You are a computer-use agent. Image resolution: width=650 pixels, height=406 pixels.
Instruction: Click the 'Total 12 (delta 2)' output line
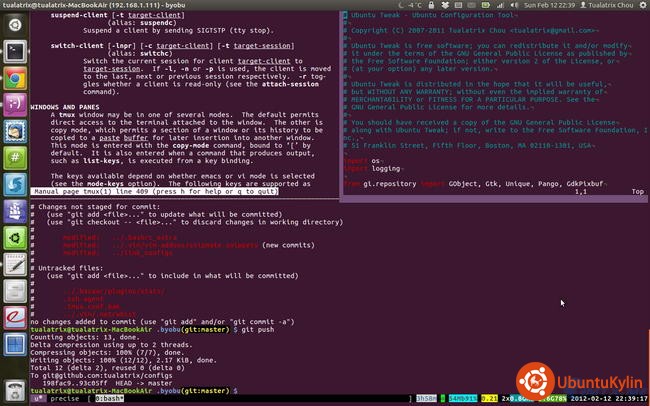[x=107, y=368]
